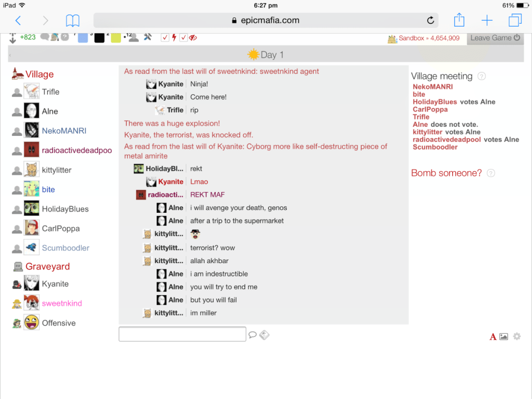Click the help icon beside Village meeting
Viewport: 532px width, 399px height.
click(481, 76)
